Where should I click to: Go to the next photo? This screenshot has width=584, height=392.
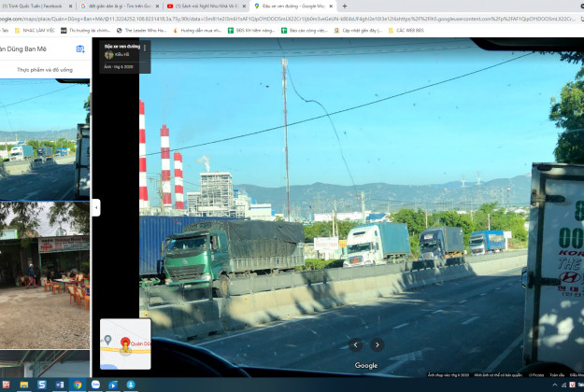(377, 344)
